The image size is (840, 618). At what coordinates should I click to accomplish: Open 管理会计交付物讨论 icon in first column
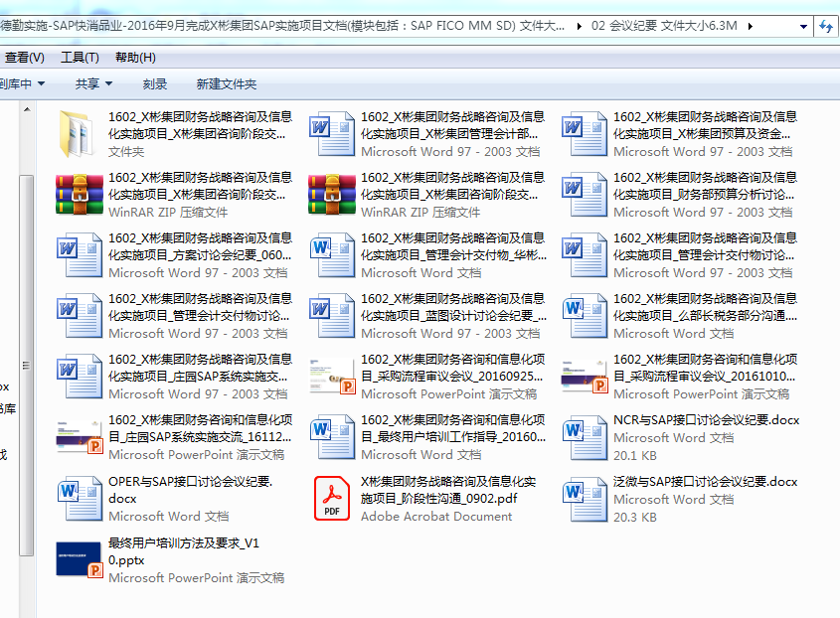80,315
